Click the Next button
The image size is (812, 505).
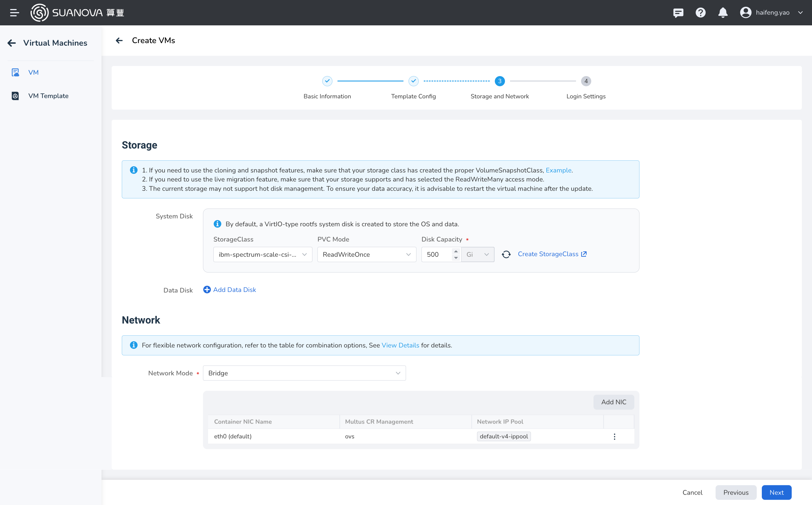776,493
